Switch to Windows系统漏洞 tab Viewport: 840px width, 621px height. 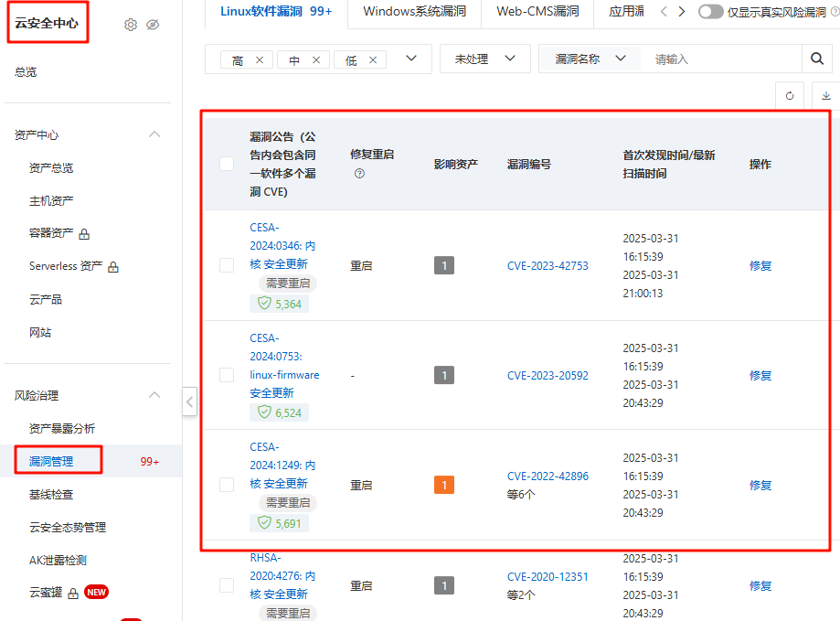(416, 12)
